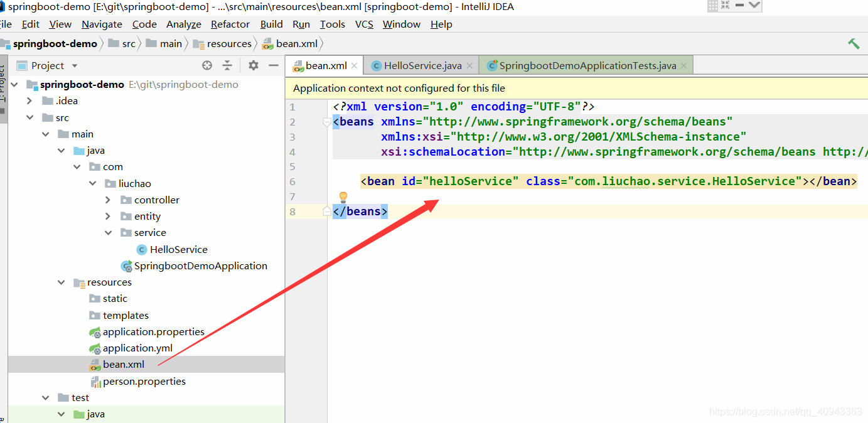
Task: Close the SpringbootDemoApplicationTests.java tab
Action: tap(683, 66)
